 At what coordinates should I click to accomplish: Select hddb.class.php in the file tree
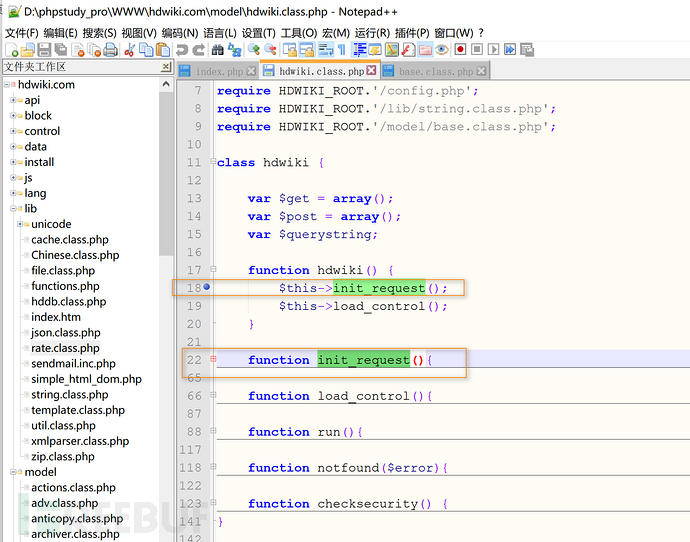[69, 302]
